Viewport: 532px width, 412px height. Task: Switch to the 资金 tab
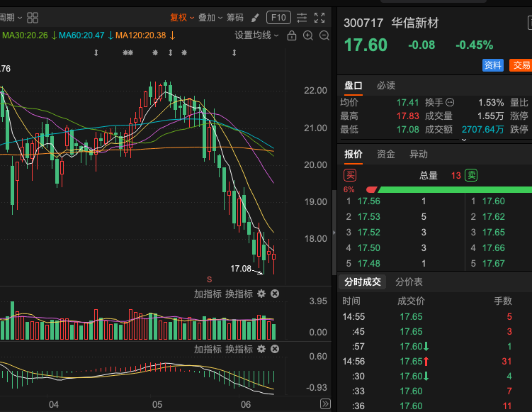click(386, 155)
